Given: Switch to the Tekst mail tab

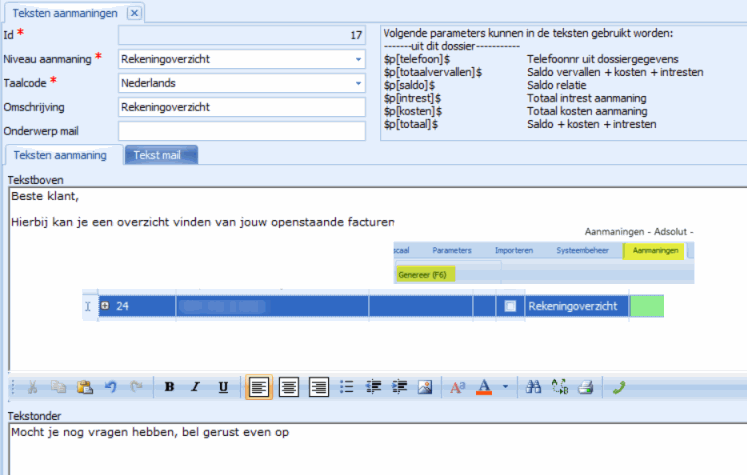Looking at the screenshot, I should click(162, 154).
